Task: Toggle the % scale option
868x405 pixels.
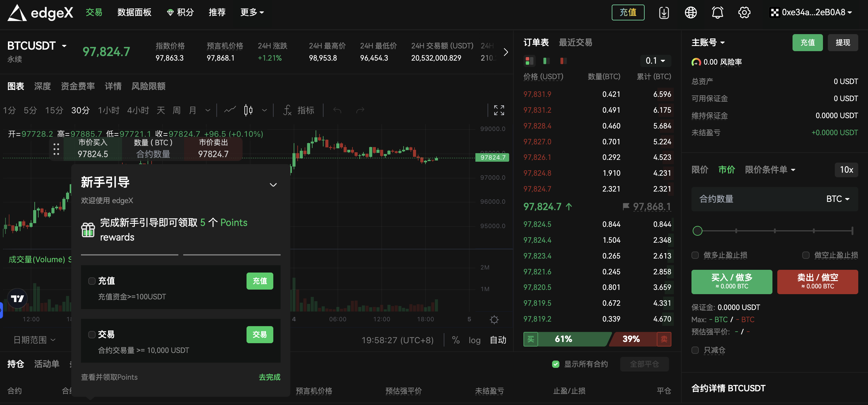Action: click(456, 340)
